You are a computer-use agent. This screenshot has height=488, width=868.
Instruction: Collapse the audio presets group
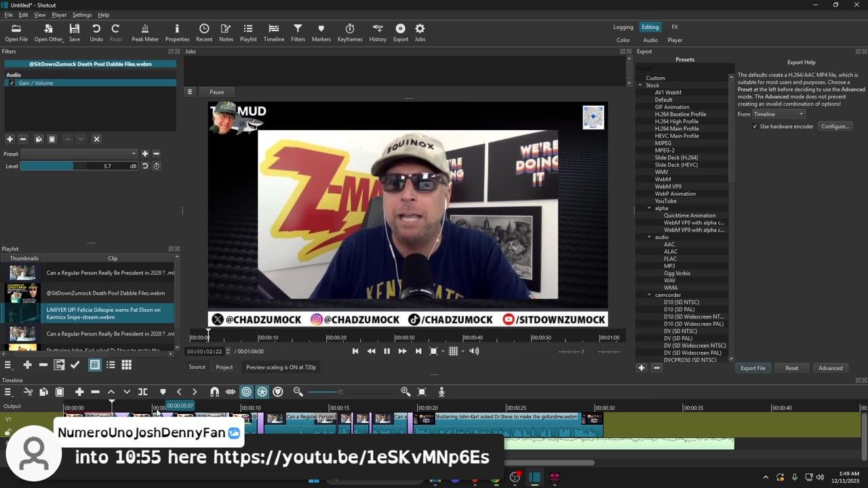coord(649,237)
